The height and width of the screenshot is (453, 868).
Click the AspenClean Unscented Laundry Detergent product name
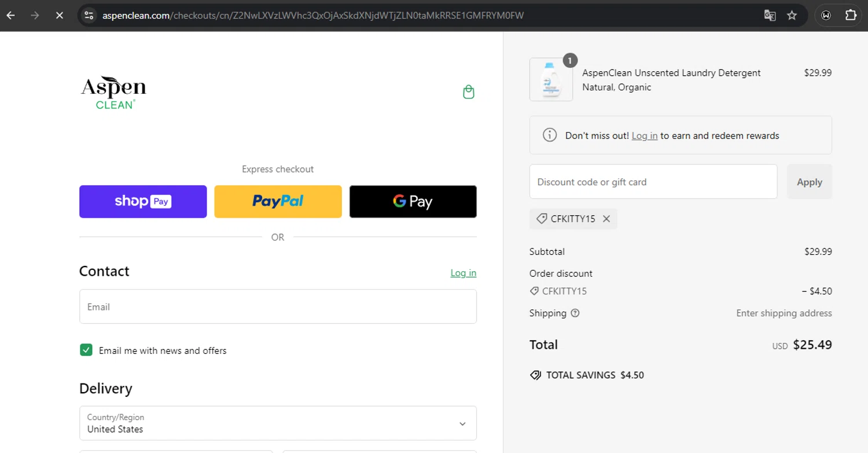pos(671,80)
